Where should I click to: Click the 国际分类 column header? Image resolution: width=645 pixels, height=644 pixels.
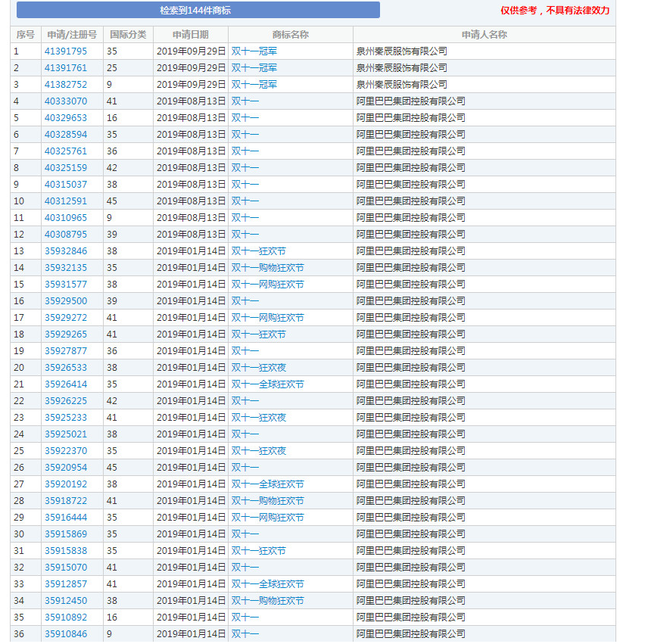point(129,35)
